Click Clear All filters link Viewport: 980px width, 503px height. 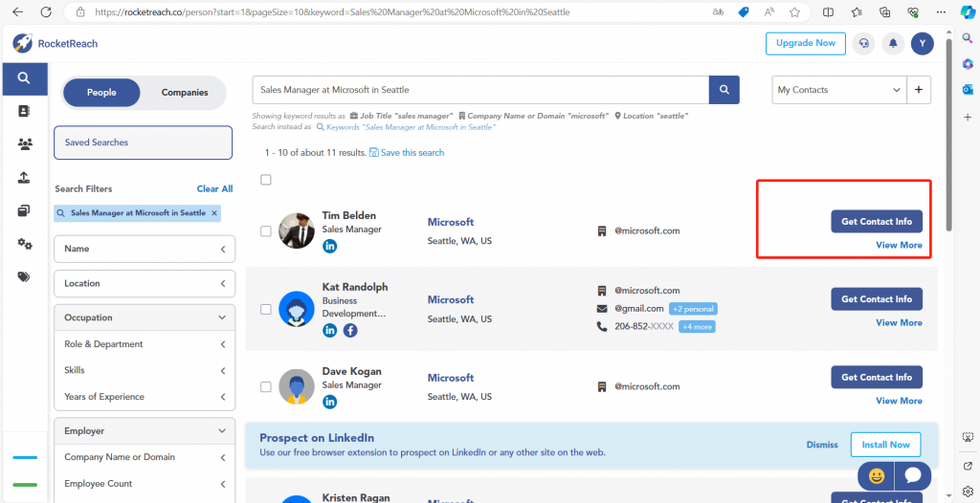pyautogui.click(x=214, y=188)
